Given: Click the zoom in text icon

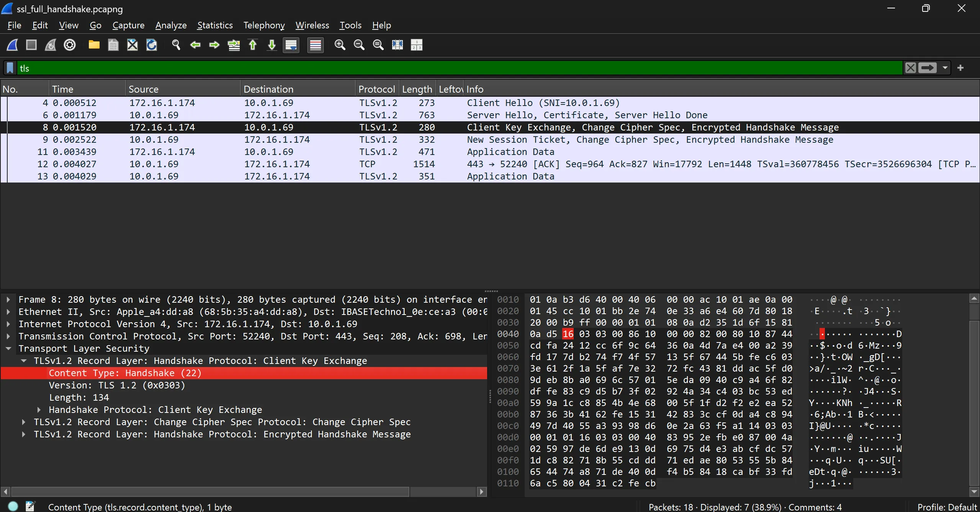Looking at the screenshot, I should (x=340, y=45).
